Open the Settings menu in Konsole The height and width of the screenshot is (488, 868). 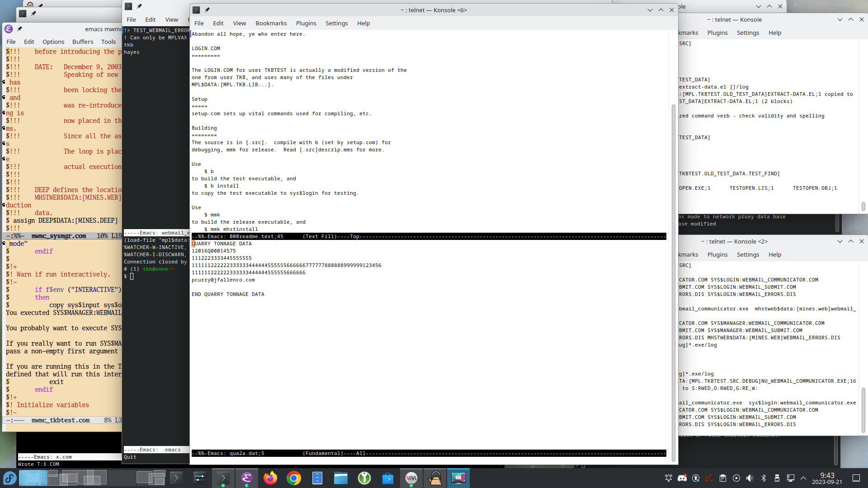click(x=336, y=23)
